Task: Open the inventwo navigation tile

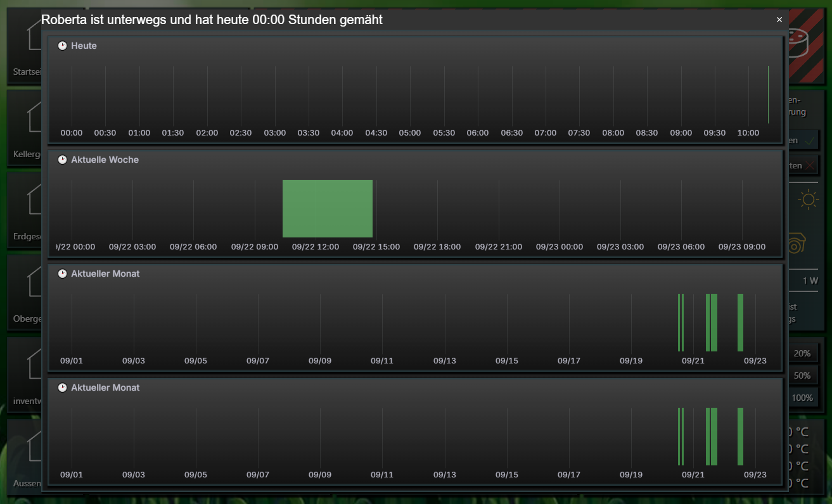Action: click(25, 377)
